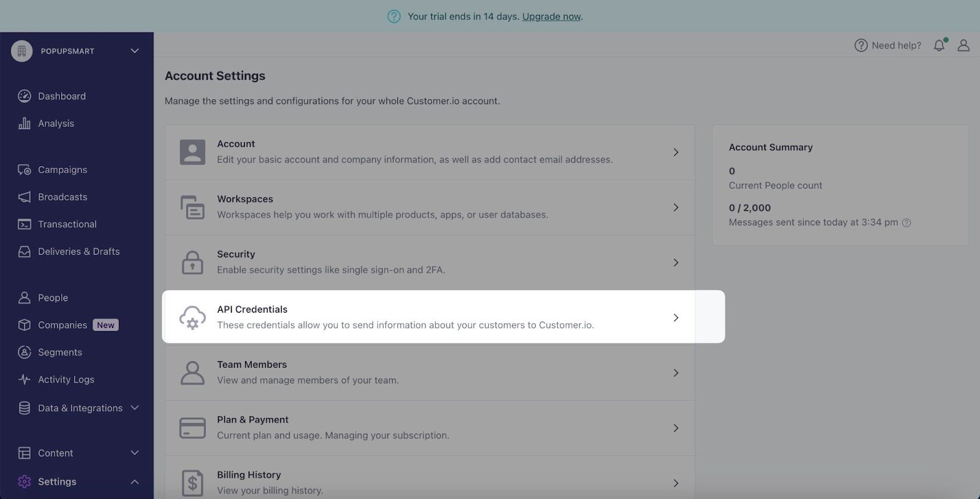Image resolution: width=980 pixels, height=499 pixels.
Task: Expand the POPUPSMART workspace dropdown
Action: [135, 51]
